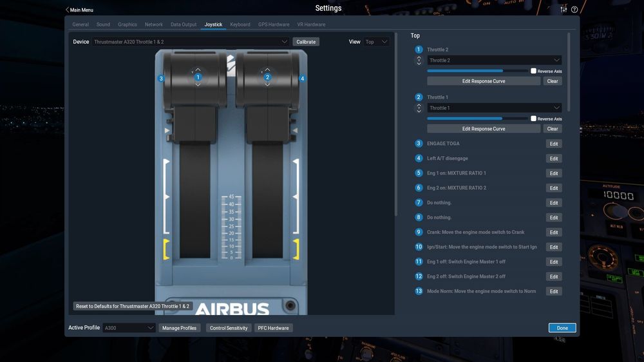Viewport: 644px width, 362px height.
Task: Click marker 4 beside right throttle knob
Action: point(302,79)
